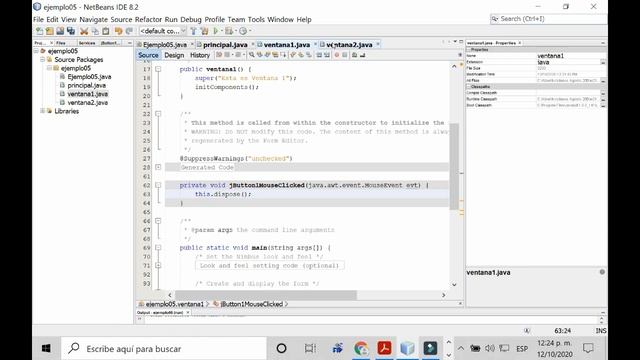Switch to the ventana2.java tab
Image resolution: width=640 pixels, height=360 pixels.
349,44
